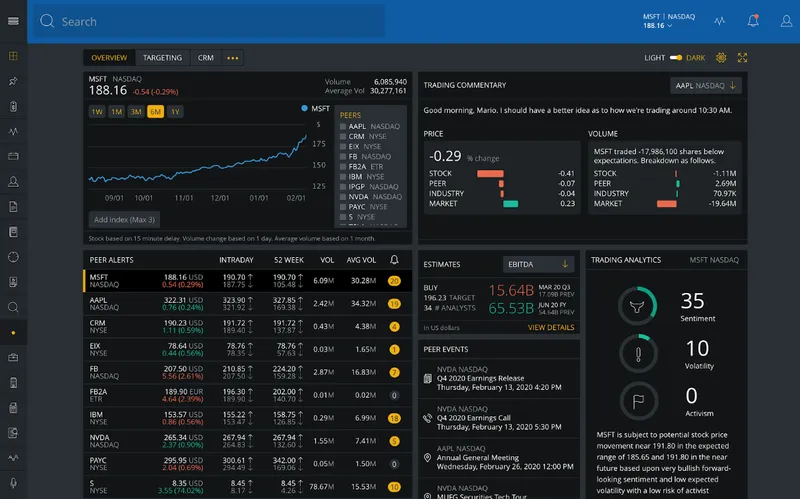Screen dimensions: 800x499
Task: Open the AAPL NASDAQ dropdown in Trading Commentary
Action: point(706,86)
